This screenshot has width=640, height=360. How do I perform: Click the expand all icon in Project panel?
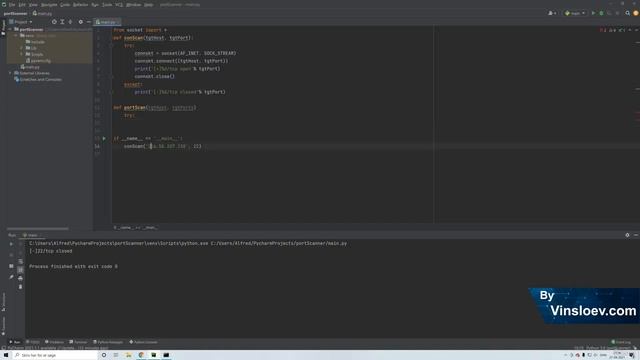[62, 22]
